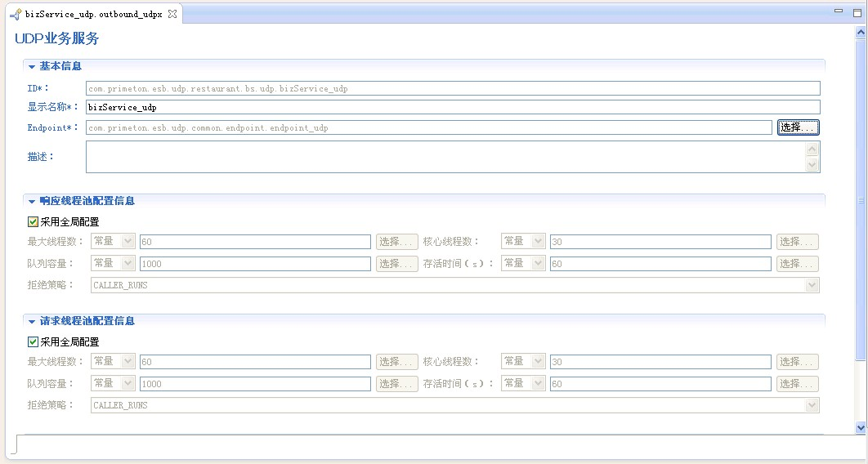The image size is (868, 464).
Task: Close the bizService_udp.outbound_udpx editor tab
Action: click(172, 15)
